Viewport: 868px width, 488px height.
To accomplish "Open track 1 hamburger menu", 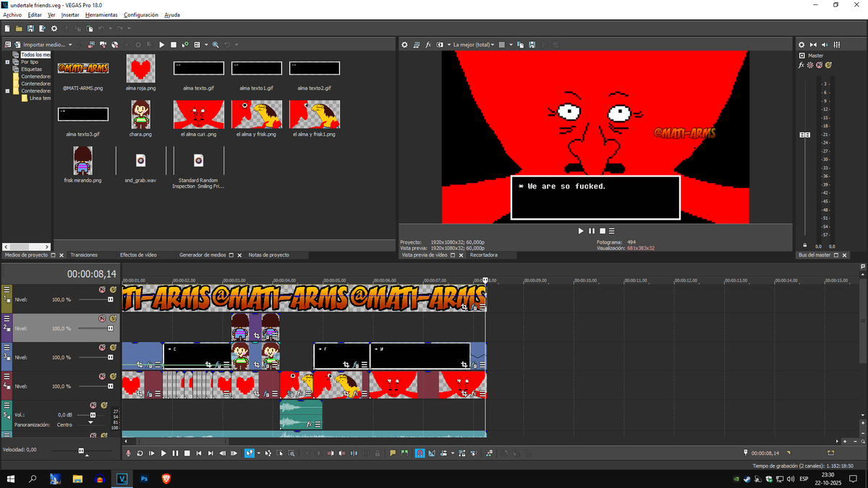I will point(7,289).
